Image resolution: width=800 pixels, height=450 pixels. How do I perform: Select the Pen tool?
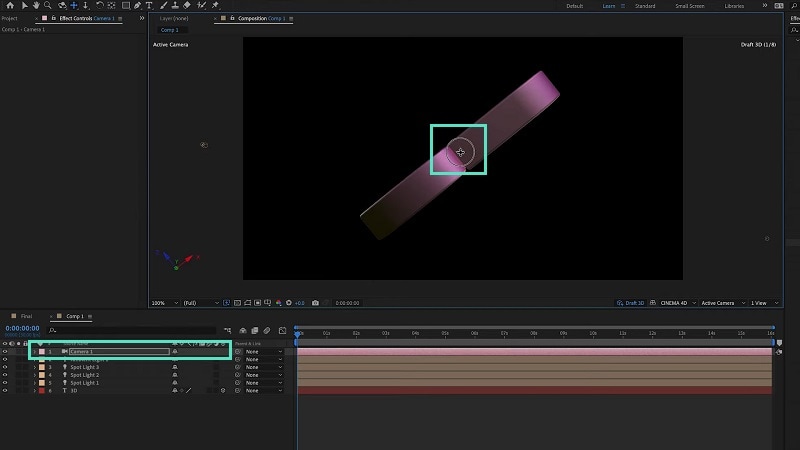136,6
